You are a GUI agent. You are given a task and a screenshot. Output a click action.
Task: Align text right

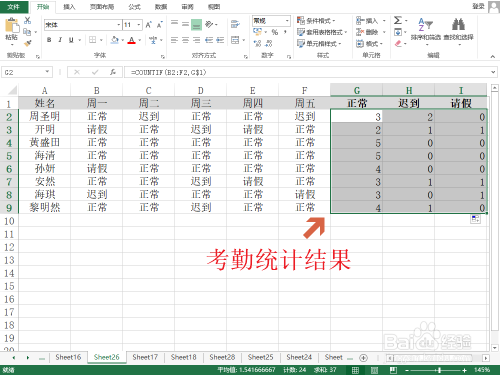[x=197, y=40]
